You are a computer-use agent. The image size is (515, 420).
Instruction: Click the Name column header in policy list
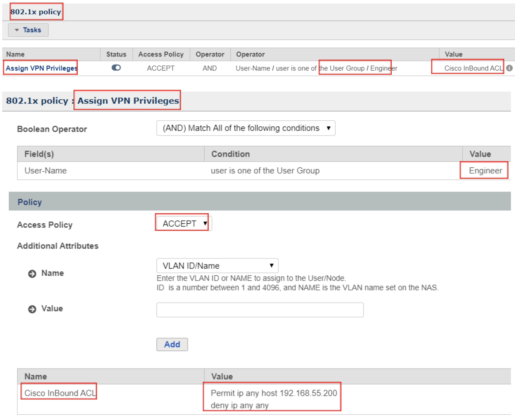[15, 54]
